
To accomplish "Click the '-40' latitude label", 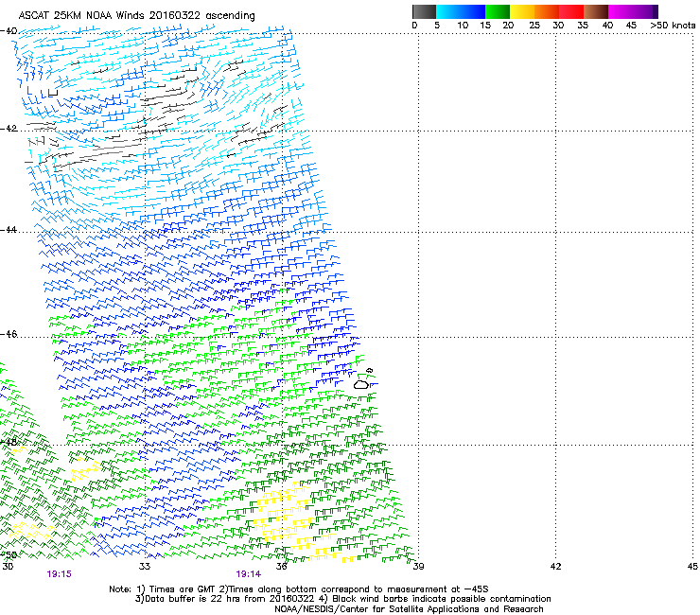I will point(9,31).
